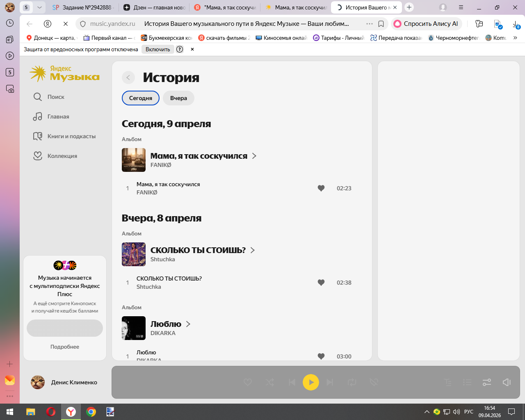Image resolution: width=525 pixels, height=420 pixels.
Task: Open Google Chrome from the taskbar
Action: (91, 412)
